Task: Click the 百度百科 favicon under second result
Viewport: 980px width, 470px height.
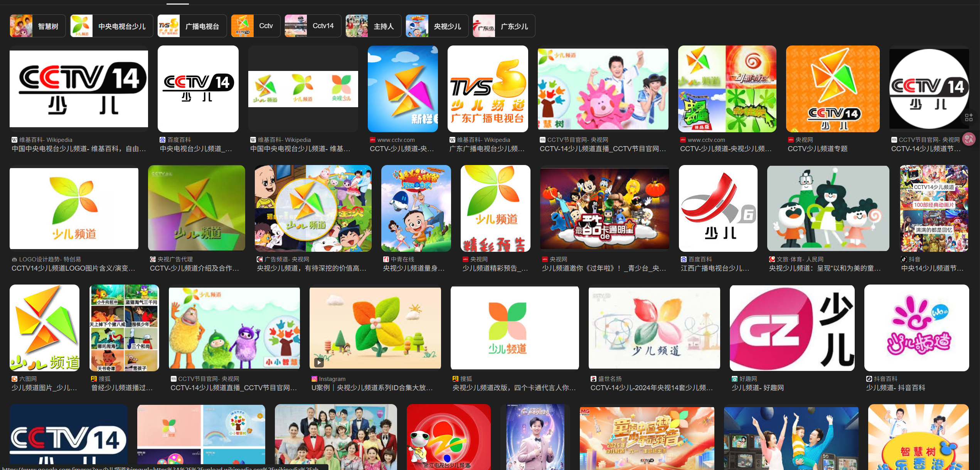Action: (x=162, y=140)
